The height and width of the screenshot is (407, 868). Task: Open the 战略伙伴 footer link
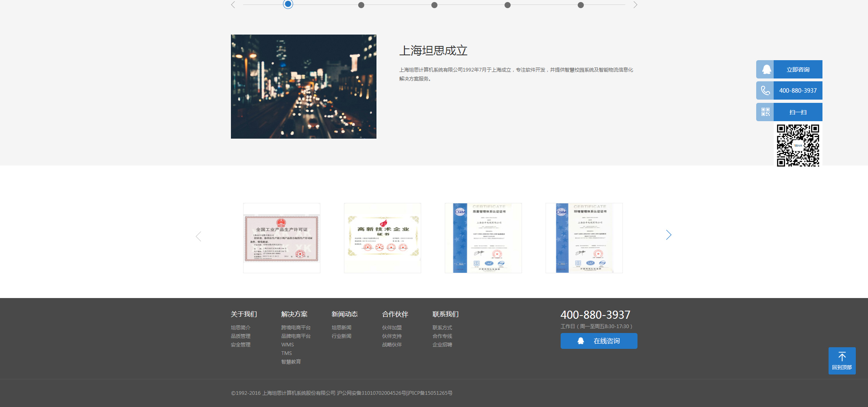tap(392, 345)
